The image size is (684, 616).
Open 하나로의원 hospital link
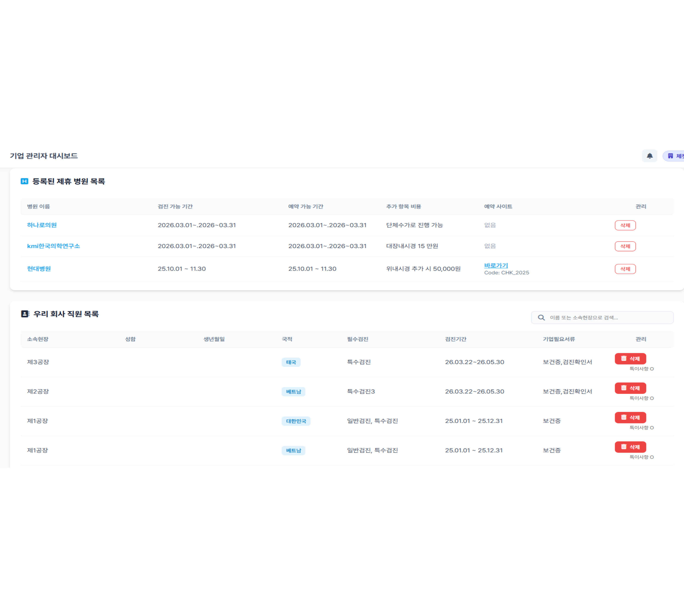point(42,225)
